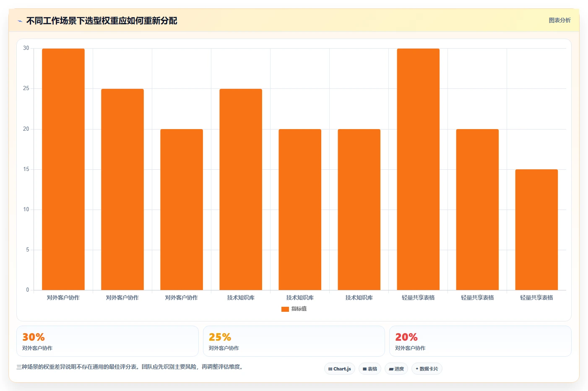Click the 指标值 legend text
This screenshot has height=391, width=588.
tap(299, 309)
